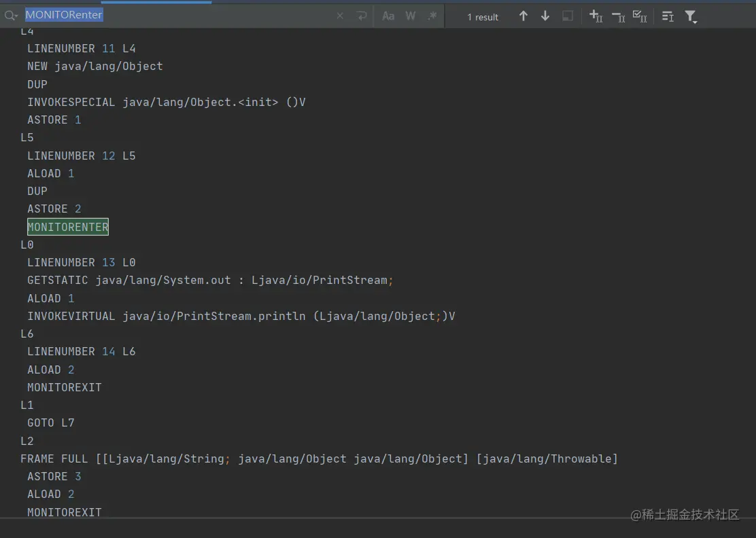The height and width of the screenshot is (538, 756).
Task: Click the 'L0' label line
Action: click(x=27, y=245)
